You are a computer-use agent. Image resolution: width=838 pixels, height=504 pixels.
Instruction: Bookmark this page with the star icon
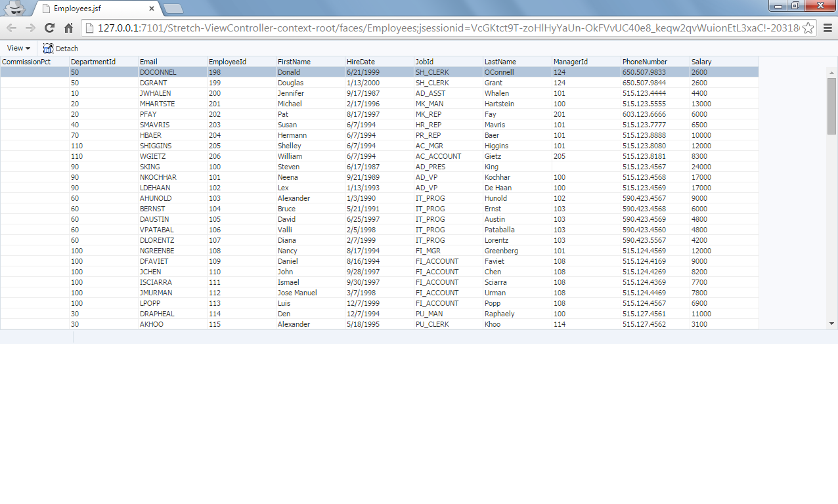[x=808, y=28]
